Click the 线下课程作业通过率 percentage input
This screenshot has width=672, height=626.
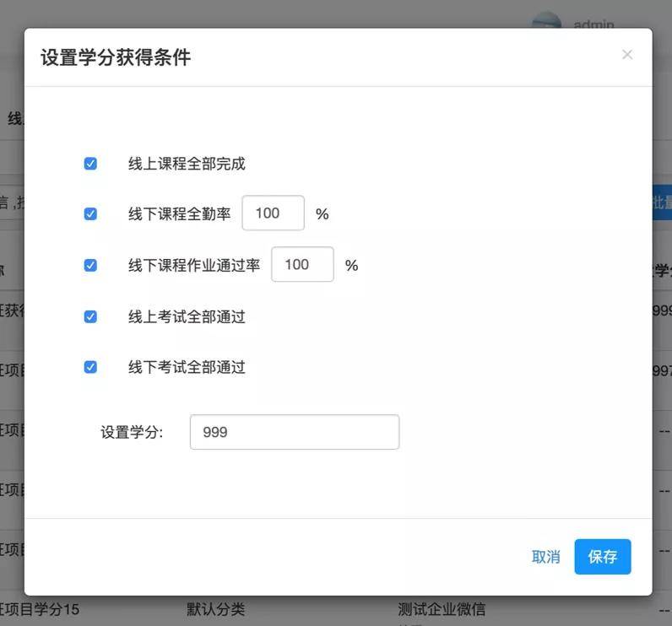pos(302,265)
